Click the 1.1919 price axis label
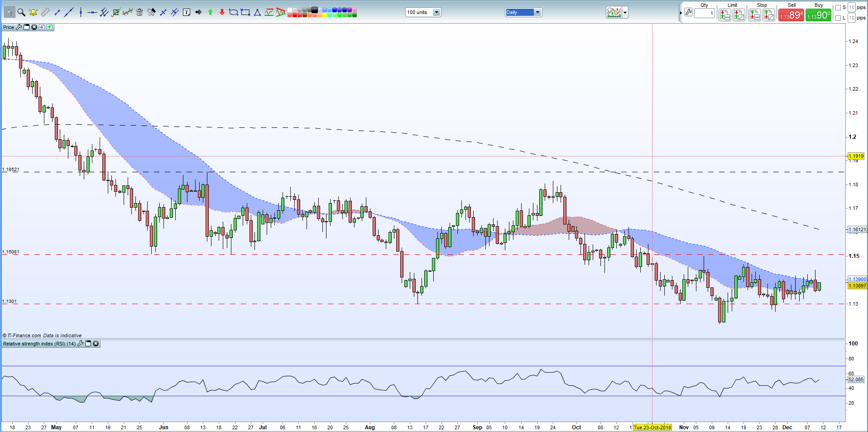 tap(856, 156)
